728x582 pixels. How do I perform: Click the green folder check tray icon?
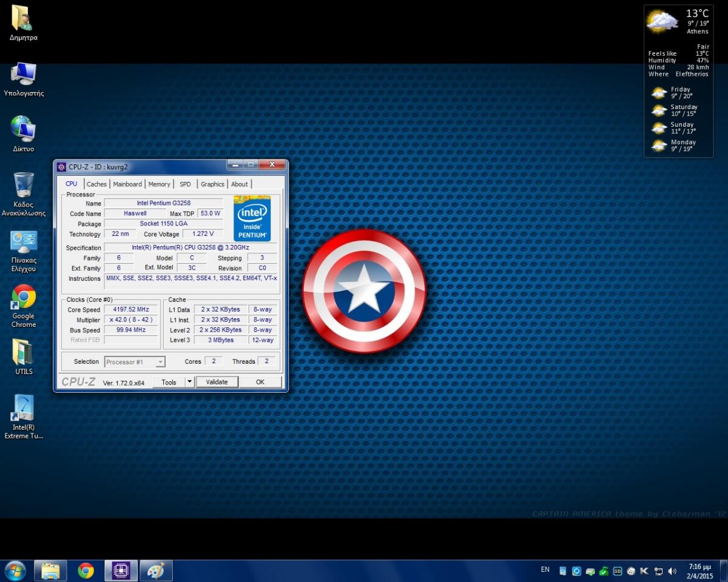tap(604, 571)
